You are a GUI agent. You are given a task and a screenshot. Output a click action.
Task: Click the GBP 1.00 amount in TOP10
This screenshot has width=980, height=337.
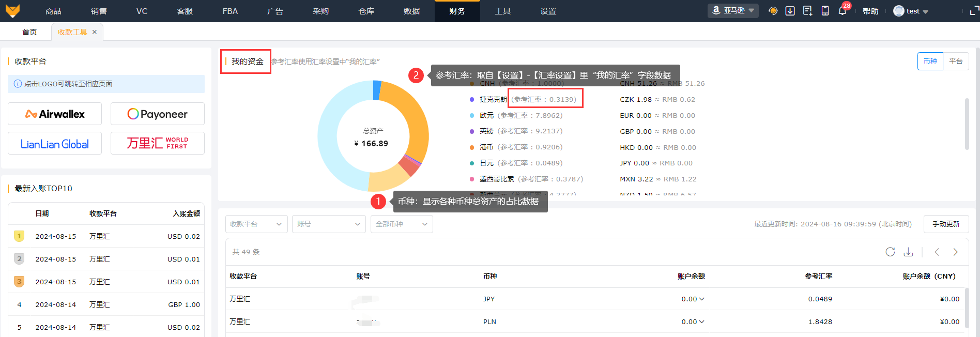pyautogui.click(x=184, y=304)
